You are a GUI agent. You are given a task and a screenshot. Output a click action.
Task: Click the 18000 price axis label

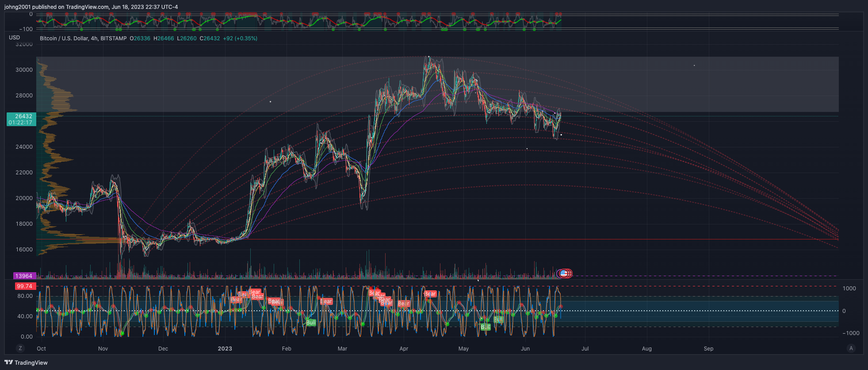click(24, 224)
